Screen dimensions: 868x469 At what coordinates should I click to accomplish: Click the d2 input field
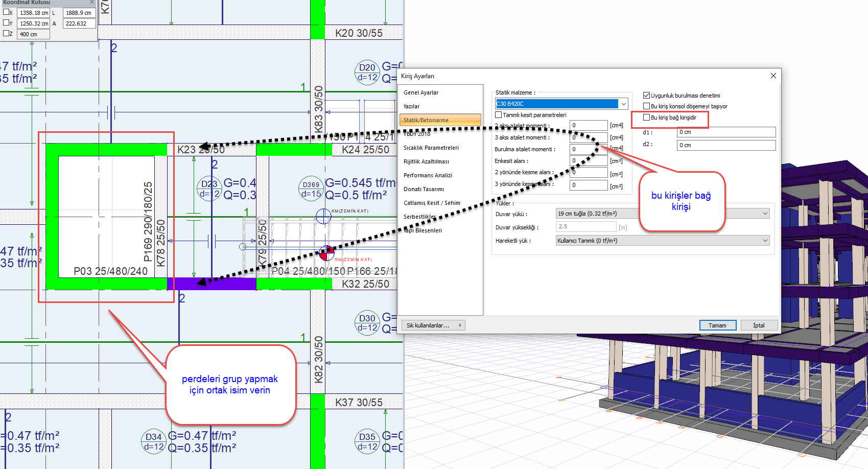[726, 145]
